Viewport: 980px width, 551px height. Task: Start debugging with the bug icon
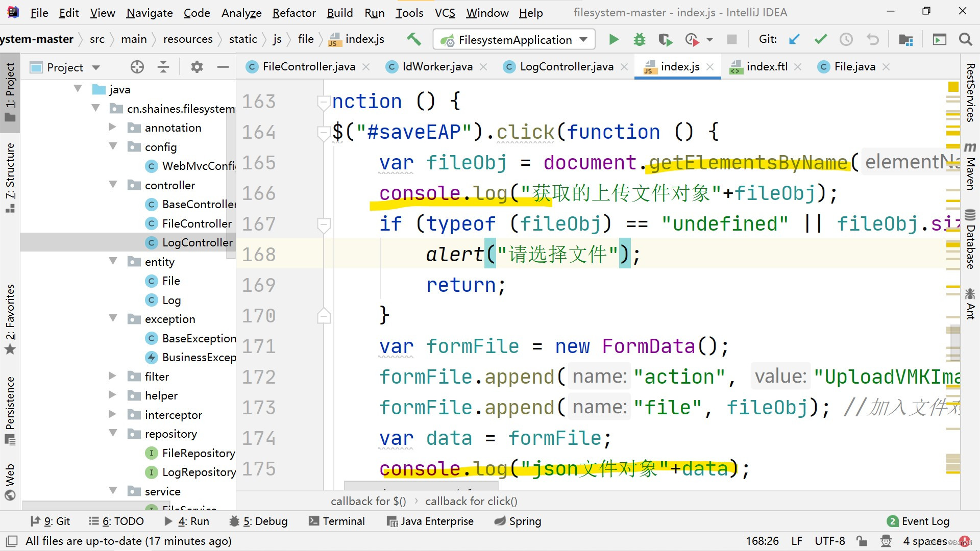(639, 39)
